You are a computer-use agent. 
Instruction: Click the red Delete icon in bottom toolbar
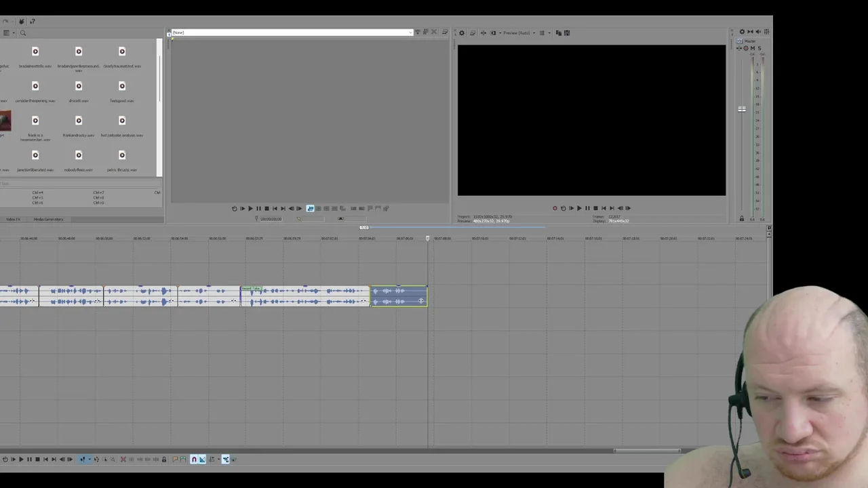123,460
